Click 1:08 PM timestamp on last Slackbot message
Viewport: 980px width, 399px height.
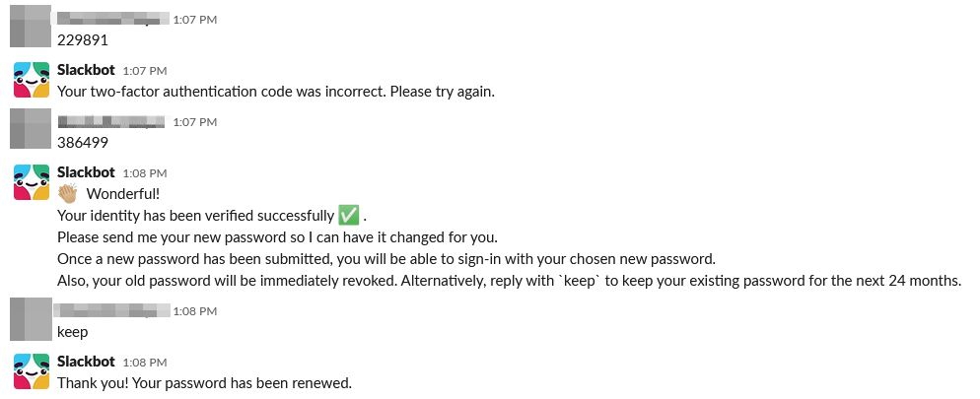[x=145, y=363]
